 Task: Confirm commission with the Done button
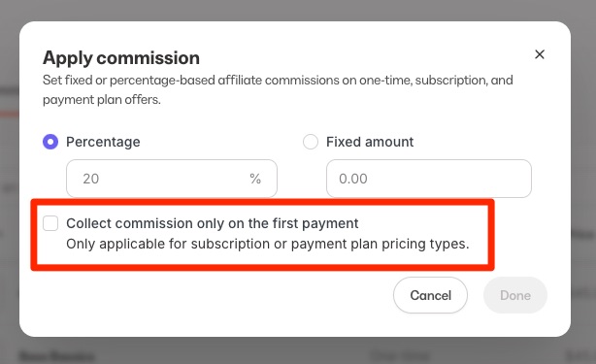[515, 295]
